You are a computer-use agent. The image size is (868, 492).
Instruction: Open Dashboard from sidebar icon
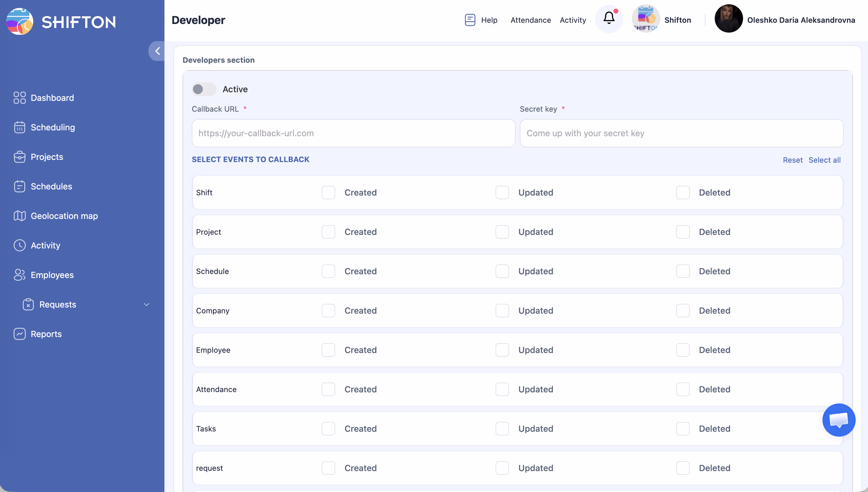click(20, 98)
